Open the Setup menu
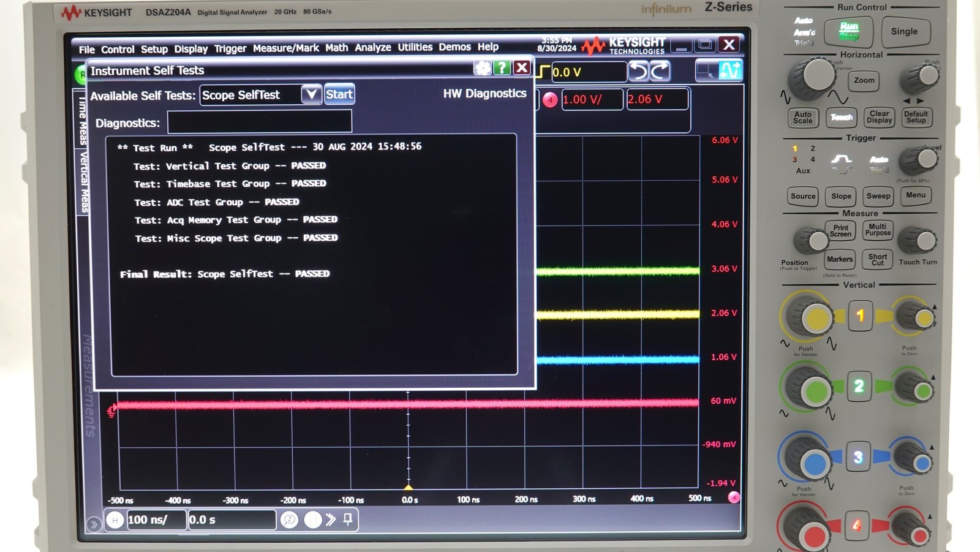Image resolution: width=980 pixels, height=552 pixels. coord(154,50)
